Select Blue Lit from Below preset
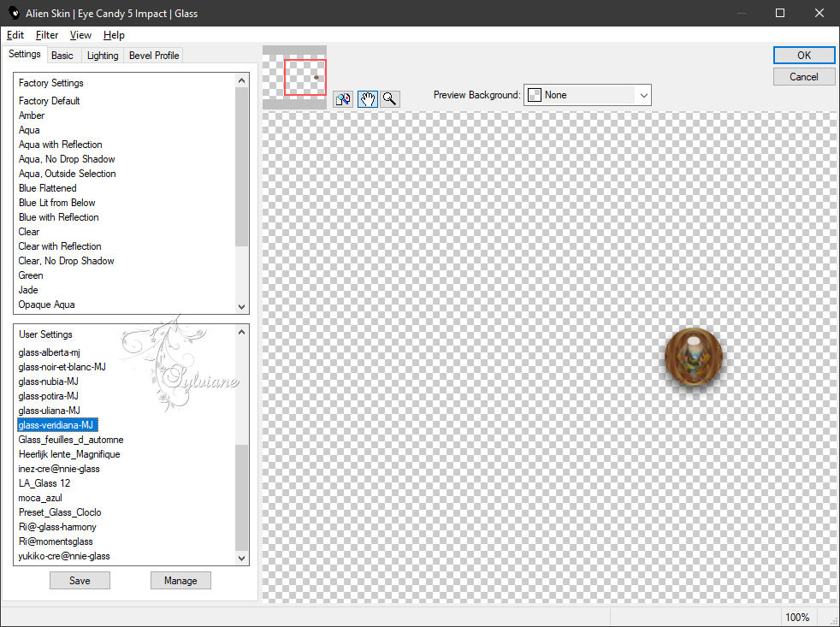Image resolution: width=840 pixels, height=627 pixels. 56,203
